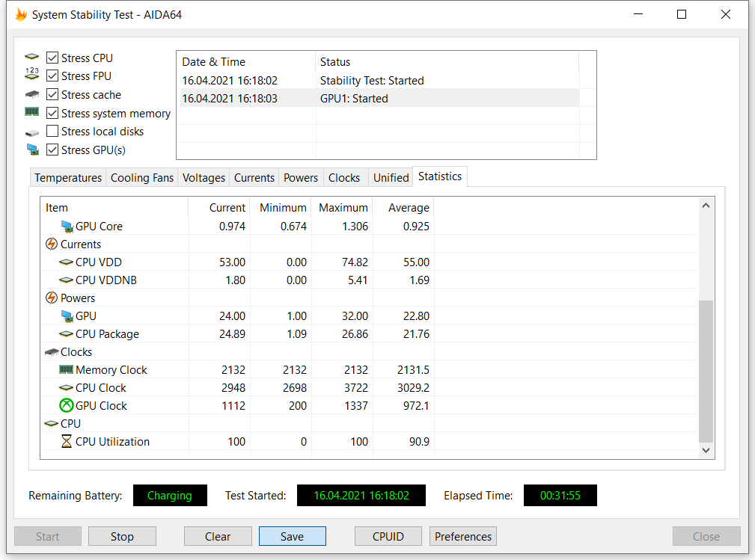Click the Stop button
Screen dimensions: 755x560
[122, 536]
